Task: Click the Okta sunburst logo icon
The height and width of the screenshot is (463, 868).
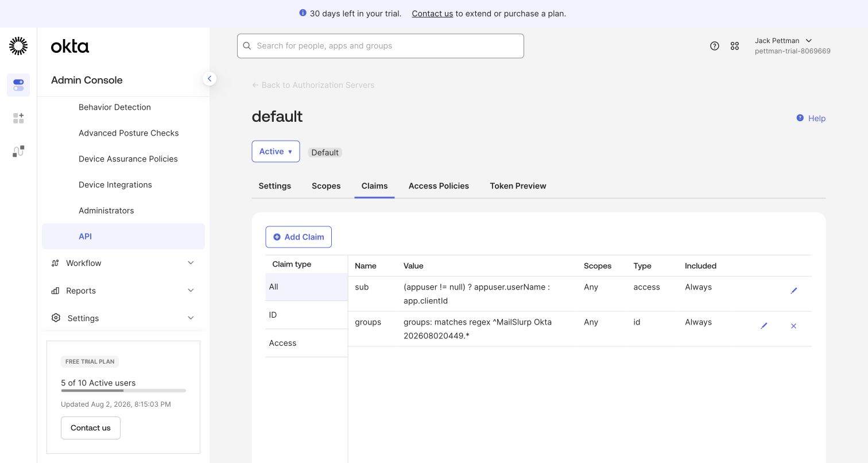Action: [x=18, y=46]
